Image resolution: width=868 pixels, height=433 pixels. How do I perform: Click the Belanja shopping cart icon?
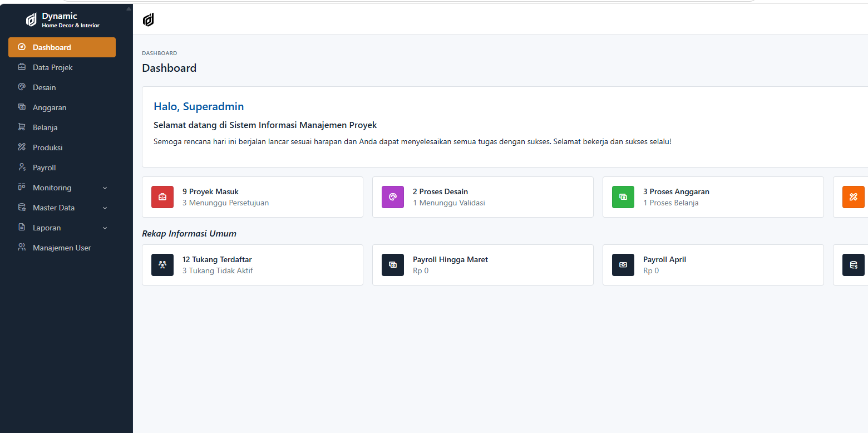(22, 127)
